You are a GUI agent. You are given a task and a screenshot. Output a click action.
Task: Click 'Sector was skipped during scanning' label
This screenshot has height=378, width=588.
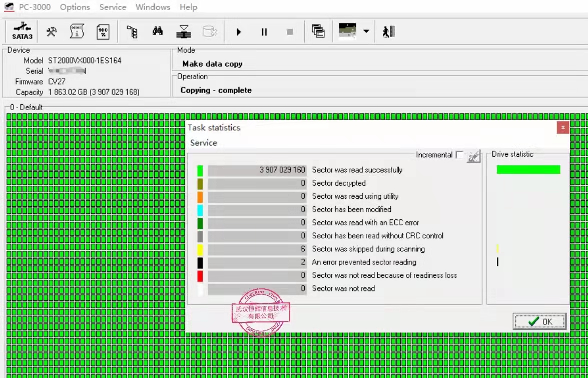pyautogui.click(x=368, y=249)
